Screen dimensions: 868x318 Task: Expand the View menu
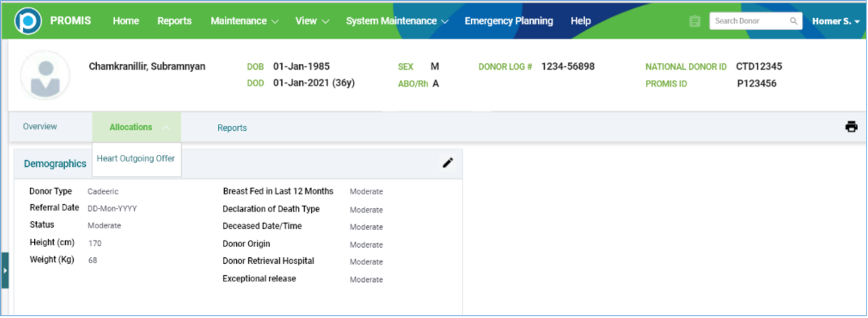(312, 21)
